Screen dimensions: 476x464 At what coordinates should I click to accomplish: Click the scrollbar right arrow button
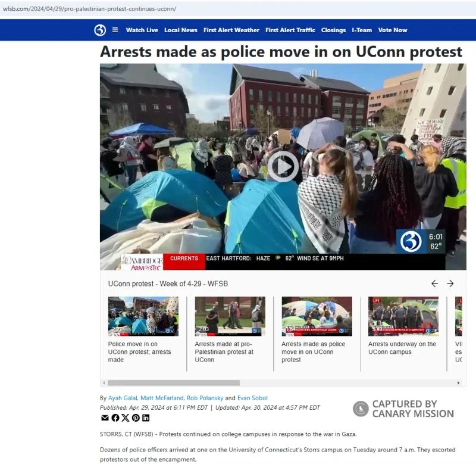[x=458, y=383]
